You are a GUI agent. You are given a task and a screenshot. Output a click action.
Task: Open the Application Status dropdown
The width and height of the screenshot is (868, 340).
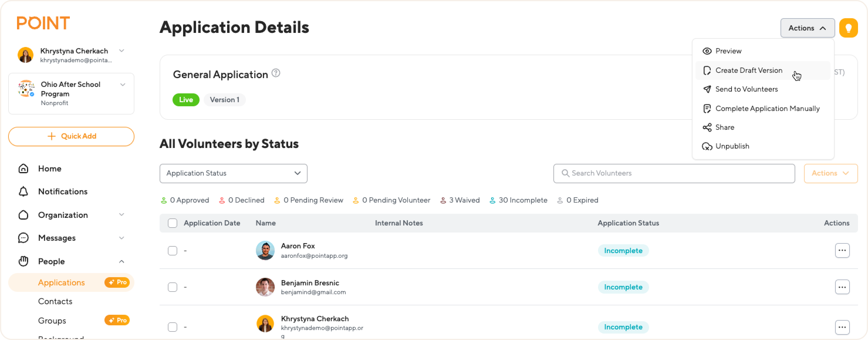click(233, 173)
